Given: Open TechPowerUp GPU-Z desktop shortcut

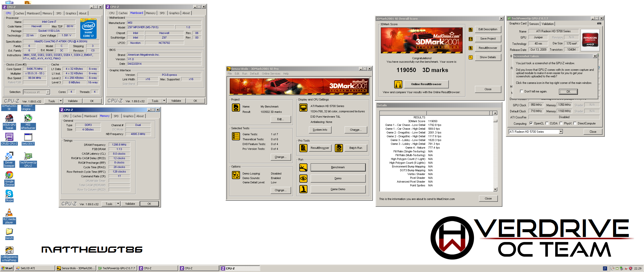Looking at the screenshot, I should (x=28, y=160).
